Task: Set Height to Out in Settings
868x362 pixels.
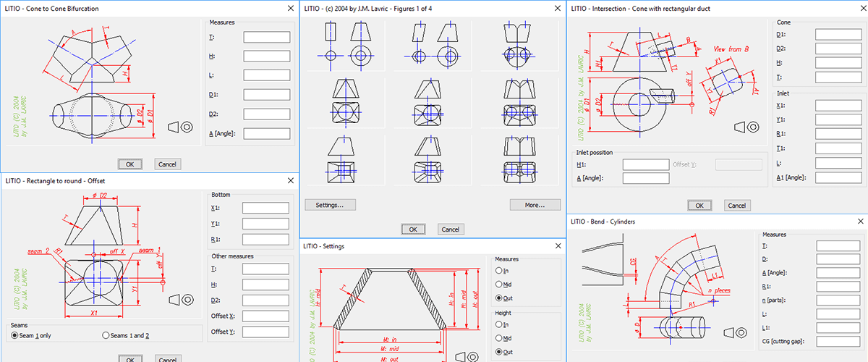Action: [504, 352]
